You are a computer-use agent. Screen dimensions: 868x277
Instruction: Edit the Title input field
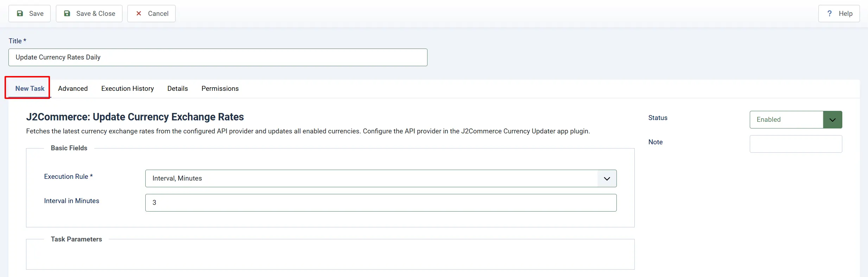click(218, 57)
